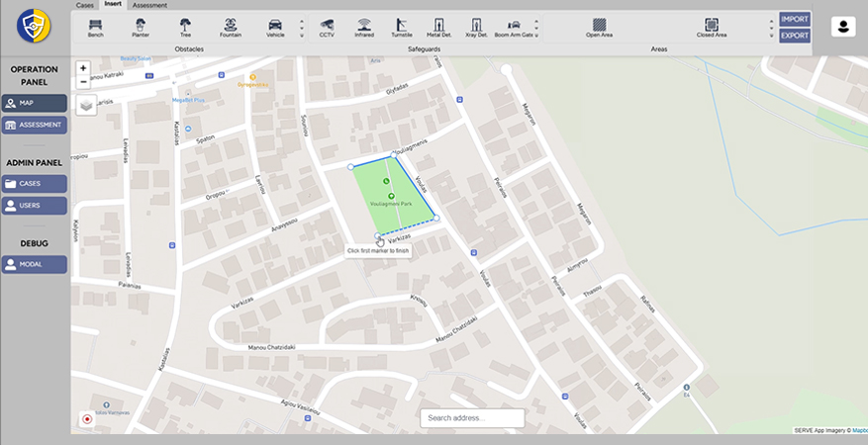Pick the Xray Det. safeguard
This screenshot has height=445, width=868.
[x=477, y=27]
